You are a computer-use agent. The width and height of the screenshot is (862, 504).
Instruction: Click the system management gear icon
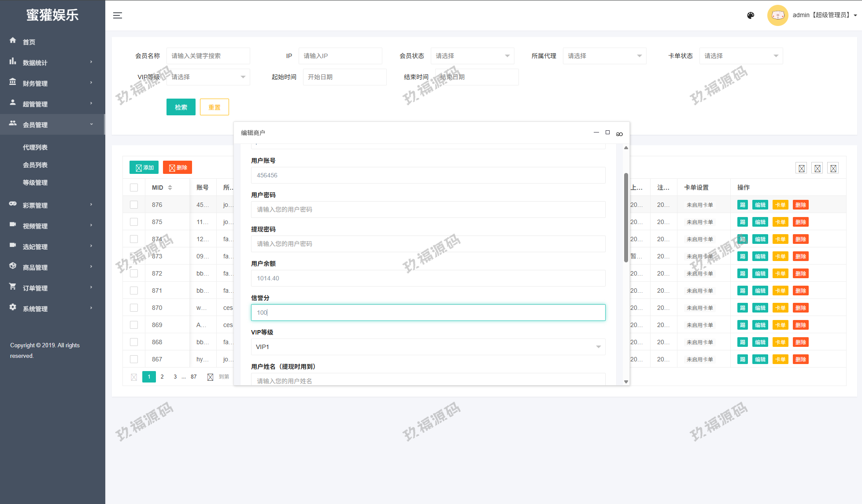click(x=13, y=307)
